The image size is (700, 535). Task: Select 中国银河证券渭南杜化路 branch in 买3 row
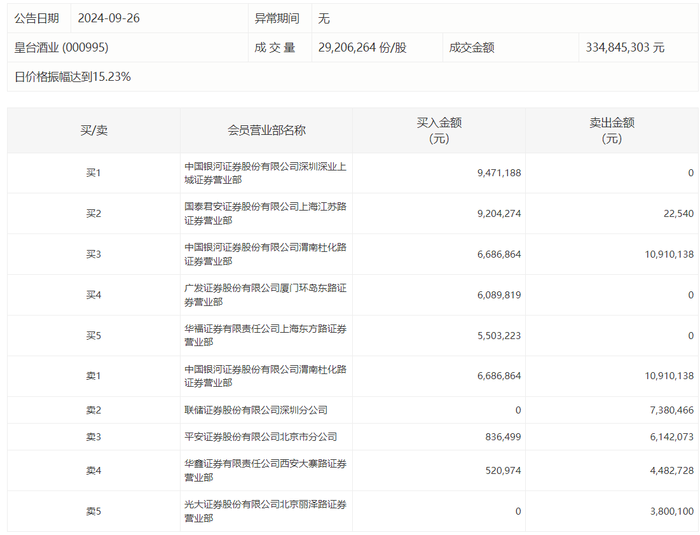click(x=265, y=254)
